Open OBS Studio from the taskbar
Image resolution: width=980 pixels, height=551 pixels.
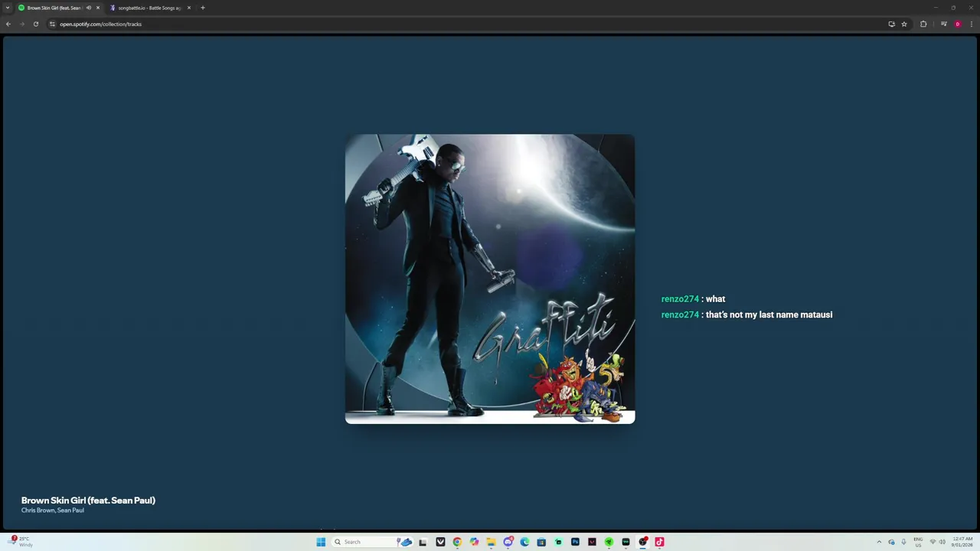tap(642, 542)
